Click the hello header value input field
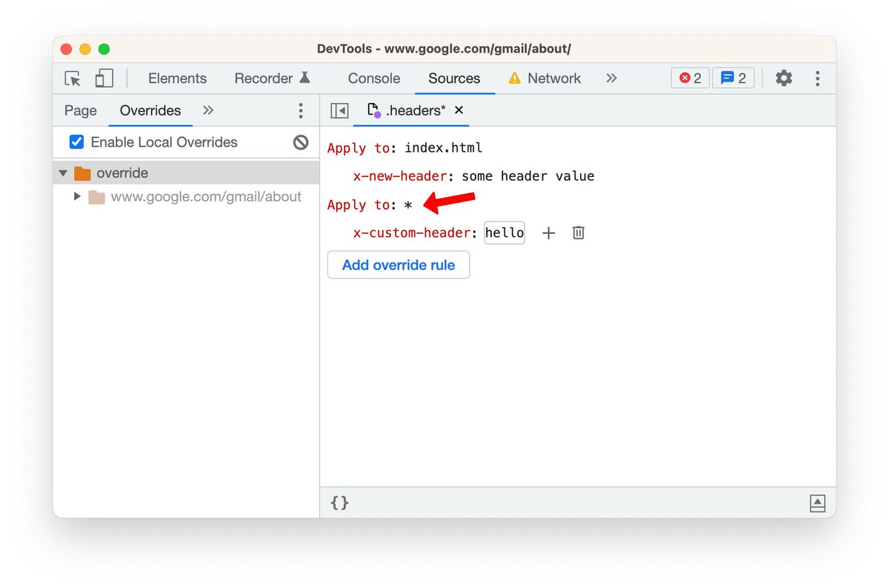This screenshot has height=588, width=889. (x=505, y=233)
